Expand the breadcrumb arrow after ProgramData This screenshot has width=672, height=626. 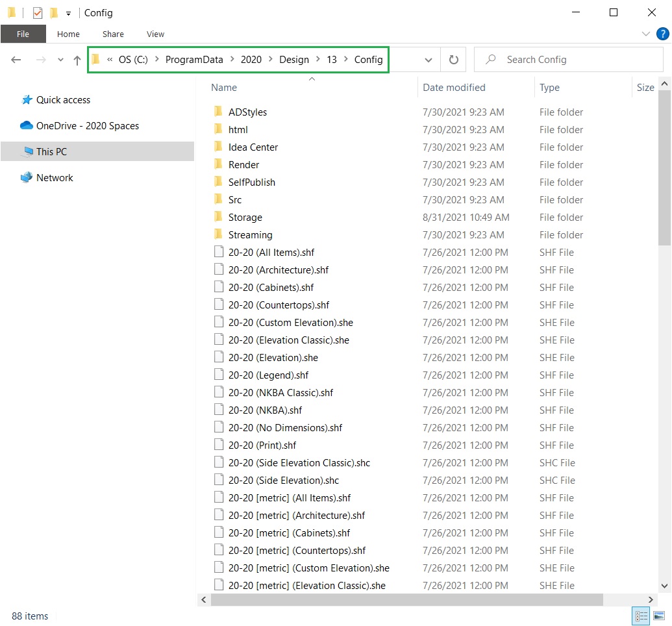pyautogui.click(x=232, y=59)
